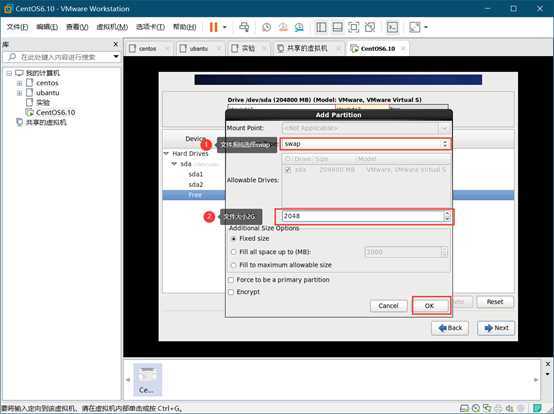Open the console view toolbar icon
This screenshot has height=414, width=554.
(x=392, y=27)
